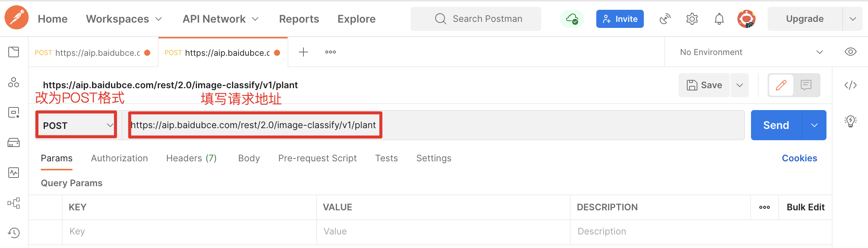Switch to the Body tab
868x248 pixels.
pos(249,158)
